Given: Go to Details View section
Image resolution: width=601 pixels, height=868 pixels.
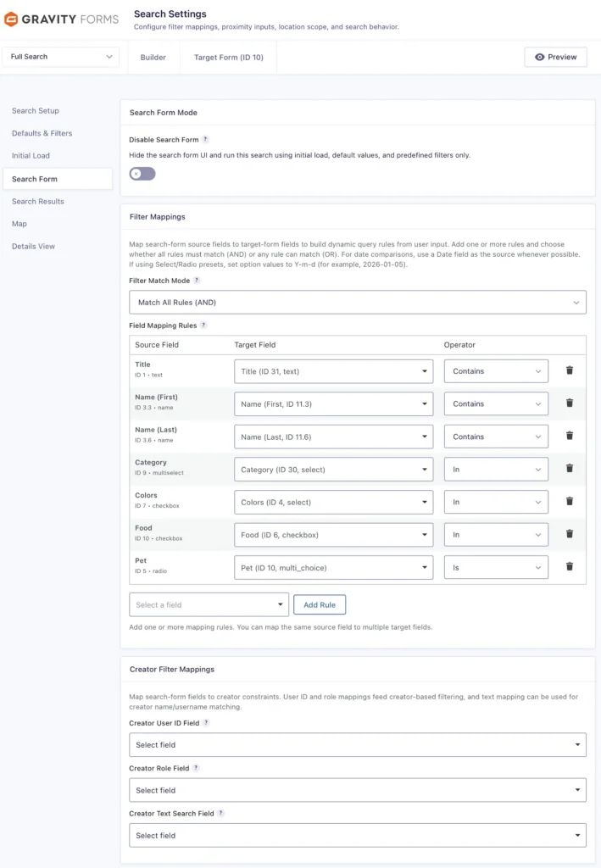Looking at the screenshot, I should point(33,247).
